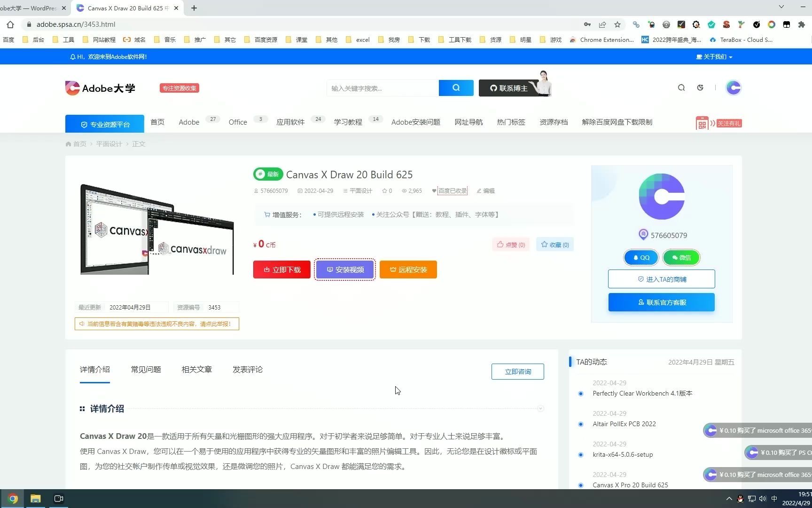Toggle the 点赞 like button
Image resolution: width=812 pixels, height=508 pixels.
510,245
